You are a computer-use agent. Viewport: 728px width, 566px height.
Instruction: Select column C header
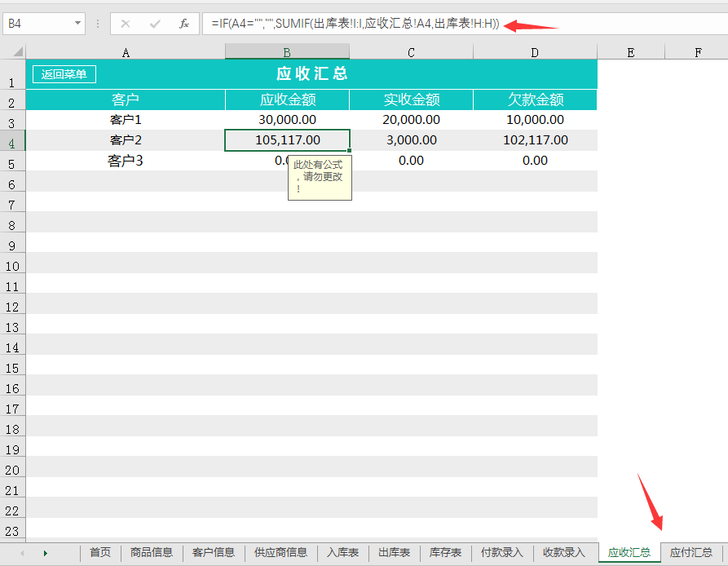click(x=411, y=52)
